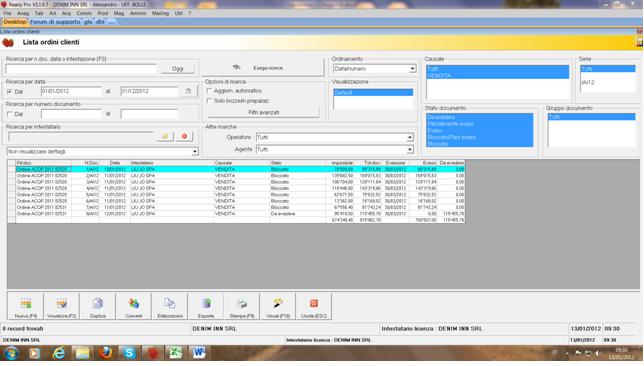Open the File menu
The image size is (644, 366).
pos(7,13)
